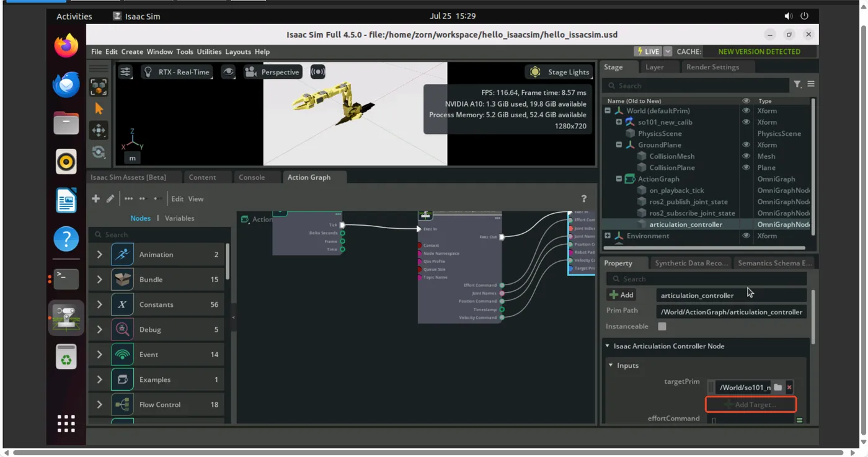The image size is (868, 457).
Task: Open Stage Lights lighting menu
Action: [x=560, y=72]
